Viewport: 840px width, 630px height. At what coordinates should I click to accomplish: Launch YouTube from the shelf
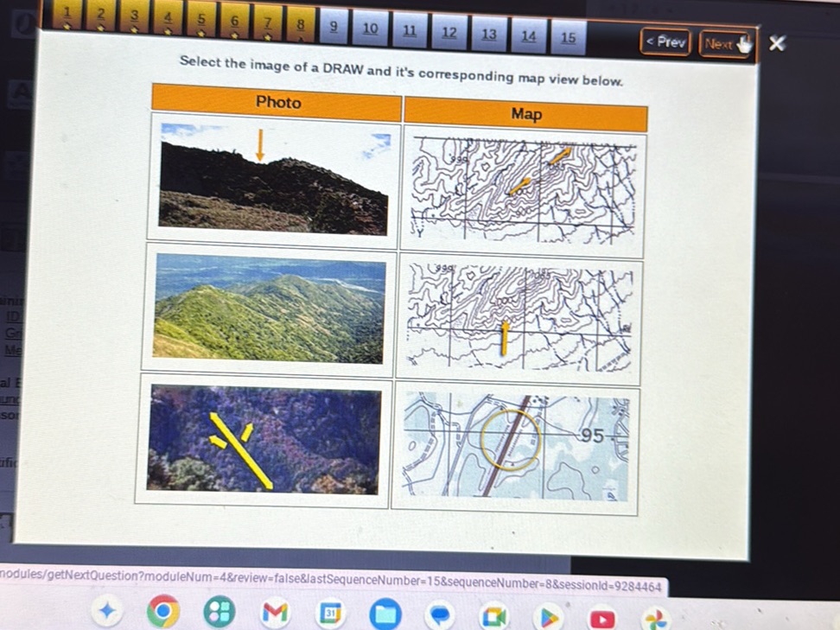pos(602,619)
